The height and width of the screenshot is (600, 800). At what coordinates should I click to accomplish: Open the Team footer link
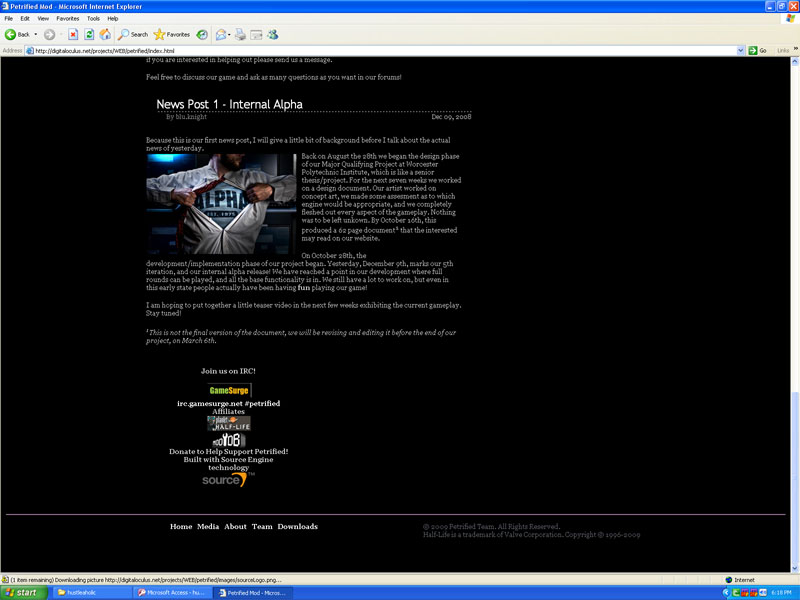point(262,527)
